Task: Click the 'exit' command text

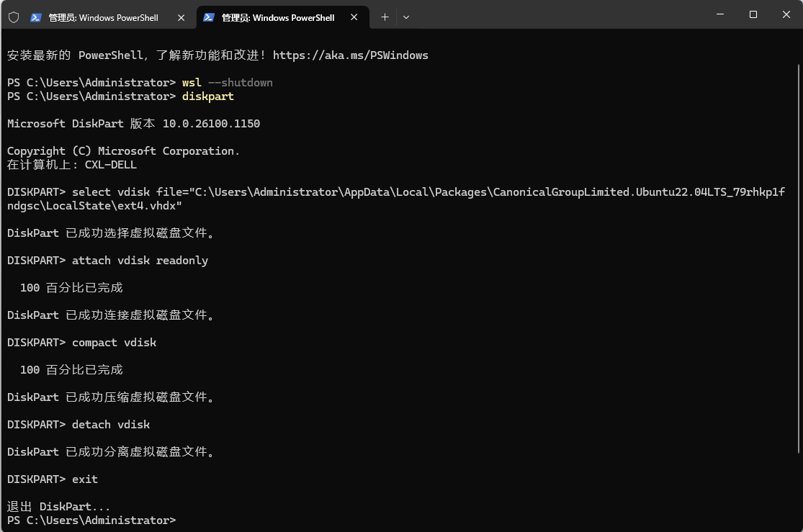Action: pos(85,479)
